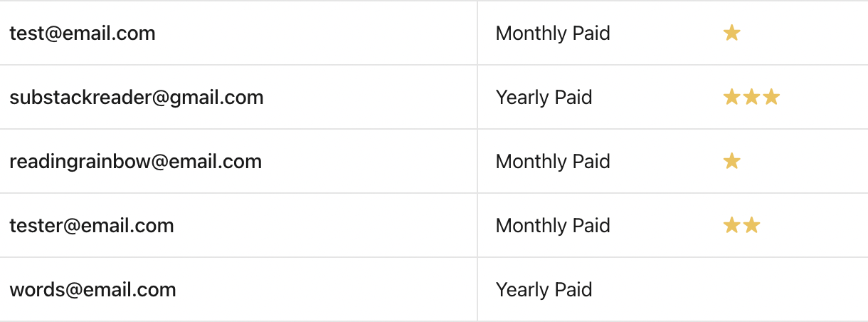
Task: Click the single star for readingrainbow@email.com
Action: coord(731,161)
